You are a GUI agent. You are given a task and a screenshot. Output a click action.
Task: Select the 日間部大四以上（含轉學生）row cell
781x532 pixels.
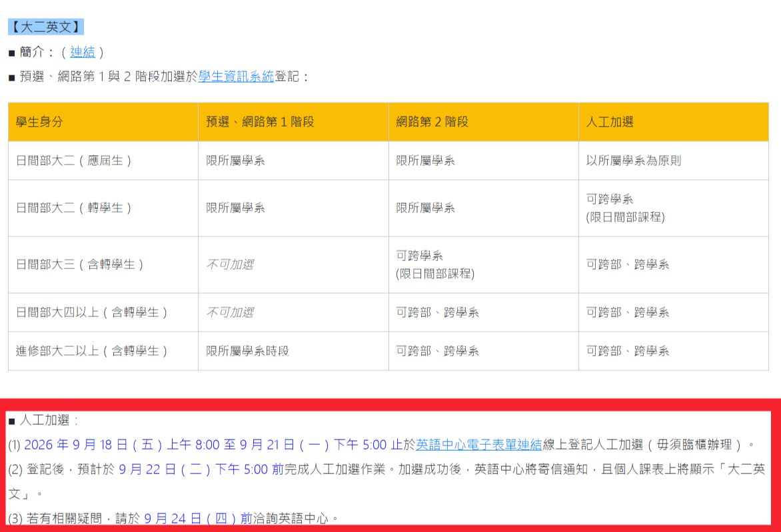pos(103,312)
